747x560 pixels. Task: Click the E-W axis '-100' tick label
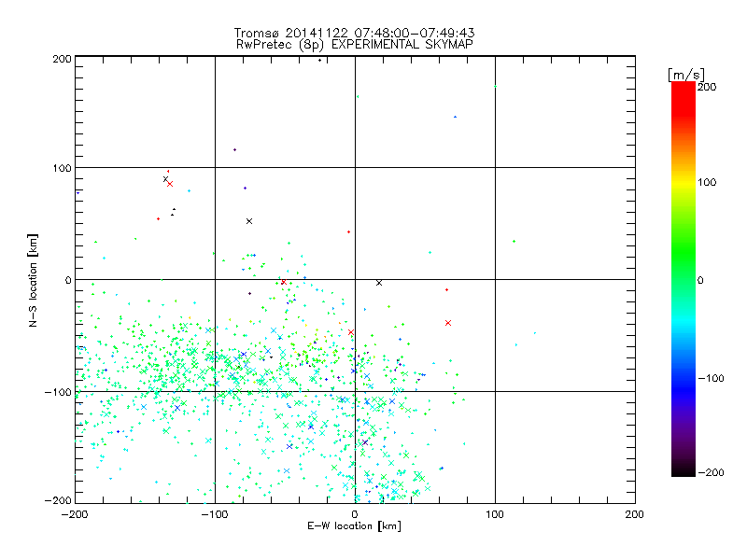215,514
